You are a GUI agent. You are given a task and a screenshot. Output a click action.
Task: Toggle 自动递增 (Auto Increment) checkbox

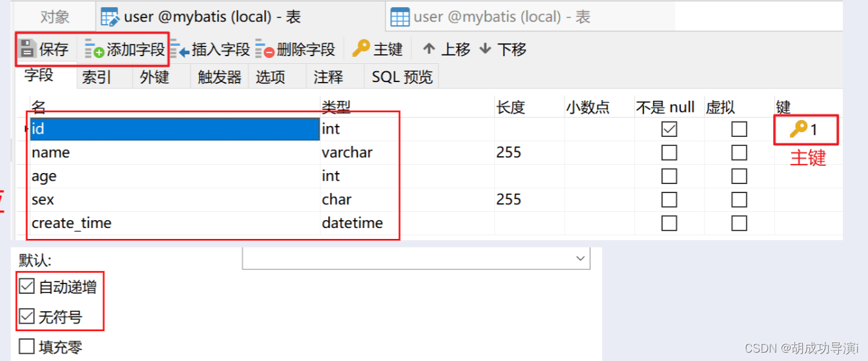click(x=26, y=287)
